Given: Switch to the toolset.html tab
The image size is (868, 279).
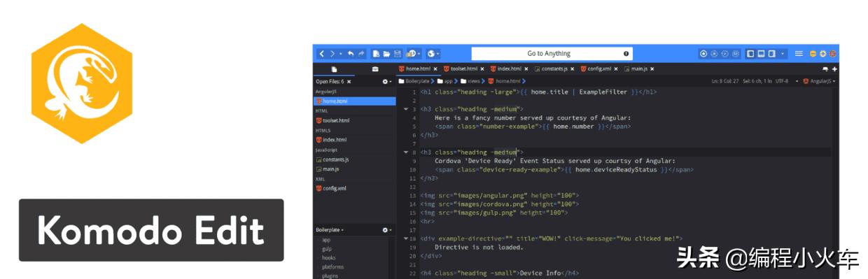Looking at the screenshot, I should 464,69.
